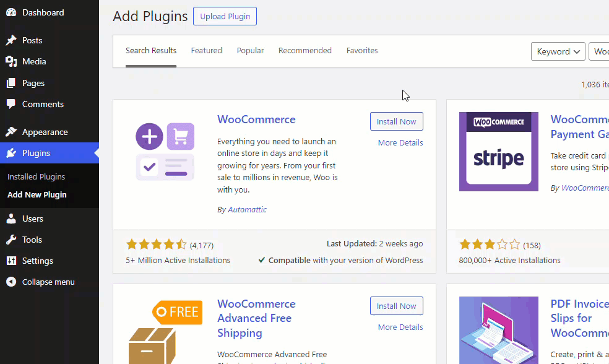Switch to the Popular tab
Image resolution: width=609 pixels, height=364 pixels.
coord(250,51)
